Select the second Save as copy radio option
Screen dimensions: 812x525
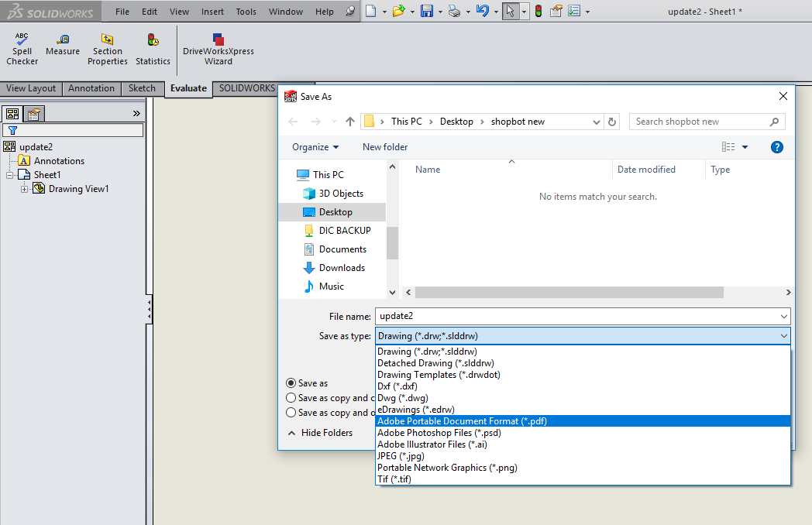[291, 412]
